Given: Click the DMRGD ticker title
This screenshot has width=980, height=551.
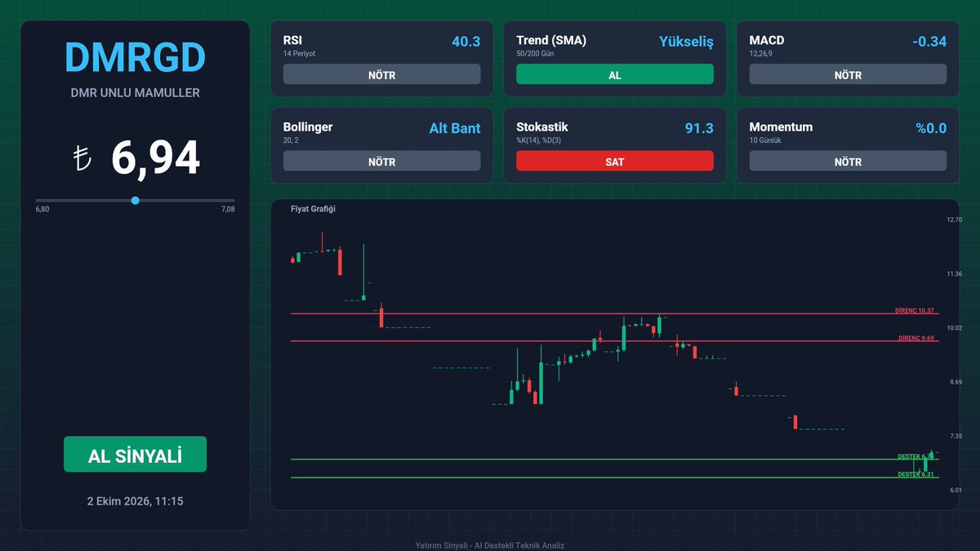Looking at the screenshot, I should (x=135, y=58).
